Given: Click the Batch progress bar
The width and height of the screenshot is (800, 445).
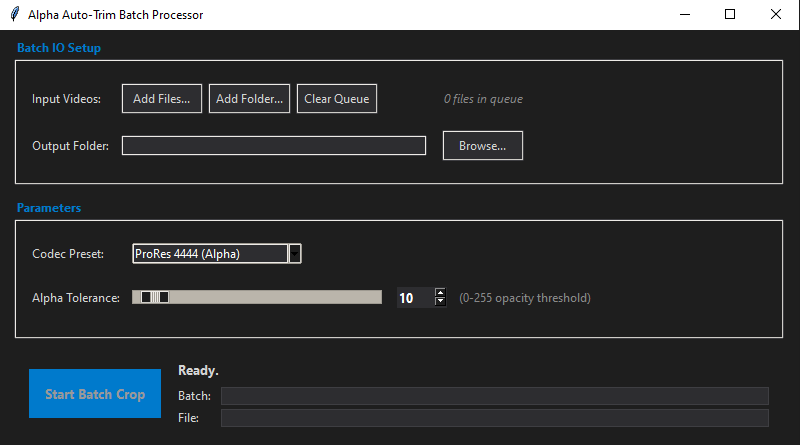Looking at the screenshot, I should click(x=494, y=396).
